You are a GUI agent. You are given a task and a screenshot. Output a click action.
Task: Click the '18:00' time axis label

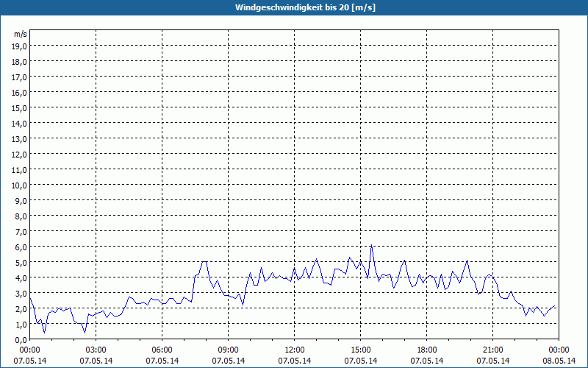click(x=427, y=350)
